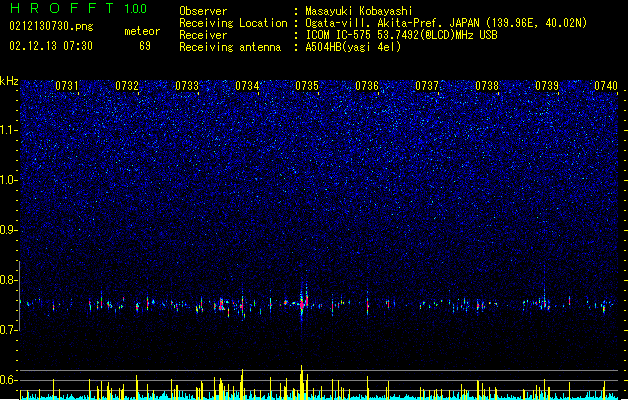Viewport: 629px width, 400px height.
Task: Click the 0.9 kHz axis label
Action: 8,230
